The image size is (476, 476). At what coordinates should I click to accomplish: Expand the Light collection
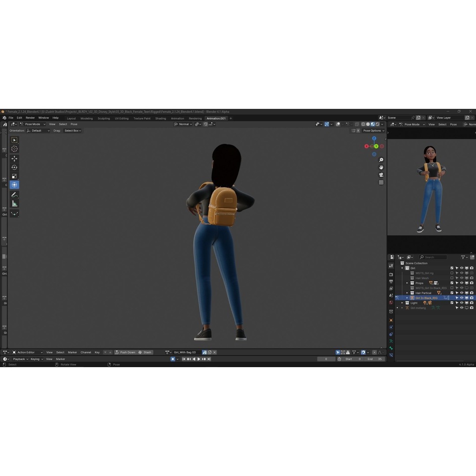click(x=402, y=303)
